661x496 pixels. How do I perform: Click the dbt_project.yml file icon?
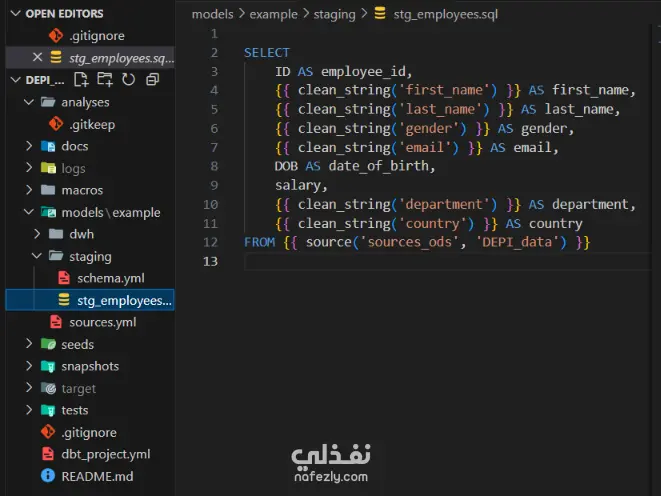pos(48,453)
